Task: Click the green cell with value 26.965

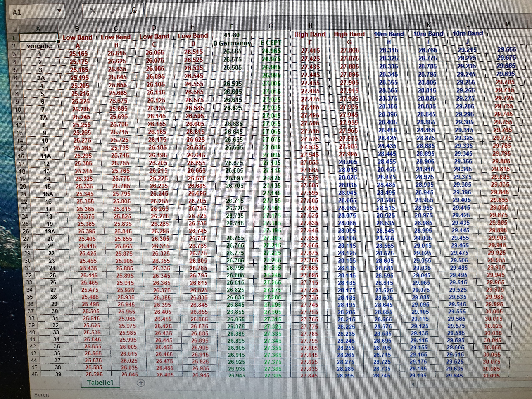Action: [271, 51]
